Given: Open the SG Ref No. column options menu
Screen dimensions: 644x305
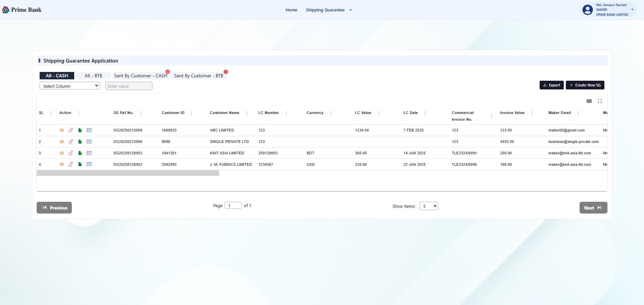Looking at the screenshot, I should (141, 113).
